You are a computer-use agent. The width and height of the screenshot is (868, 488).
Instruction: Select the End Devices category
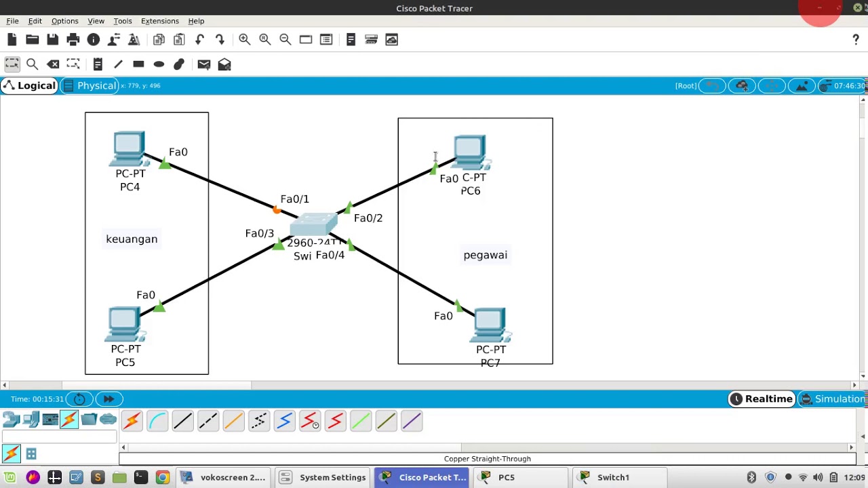coord(31,420)
